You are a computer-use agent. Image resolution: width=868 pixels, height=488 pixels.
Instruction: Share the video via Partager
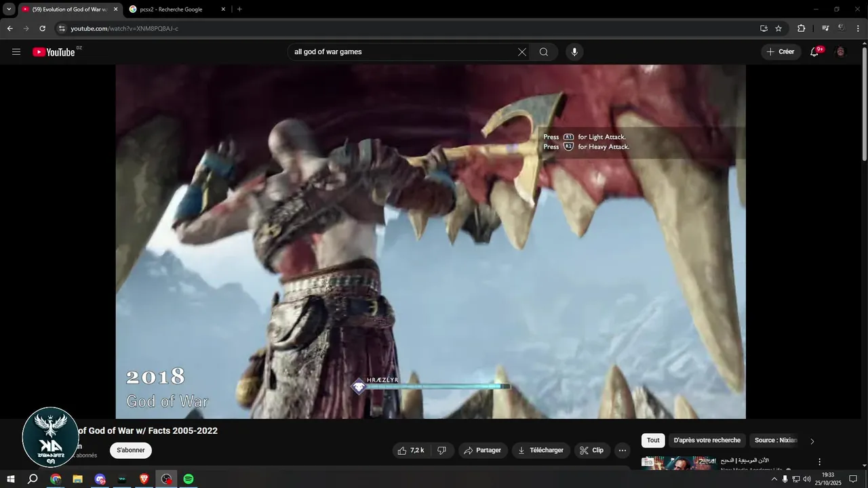pos(483,450)
